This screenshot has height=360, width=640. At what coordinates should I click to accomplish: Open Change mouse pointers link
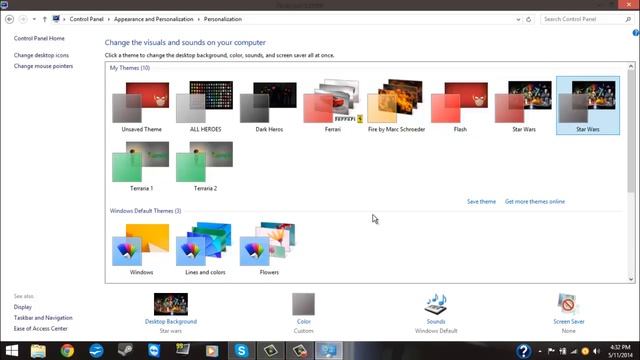(x=43, y=66)
